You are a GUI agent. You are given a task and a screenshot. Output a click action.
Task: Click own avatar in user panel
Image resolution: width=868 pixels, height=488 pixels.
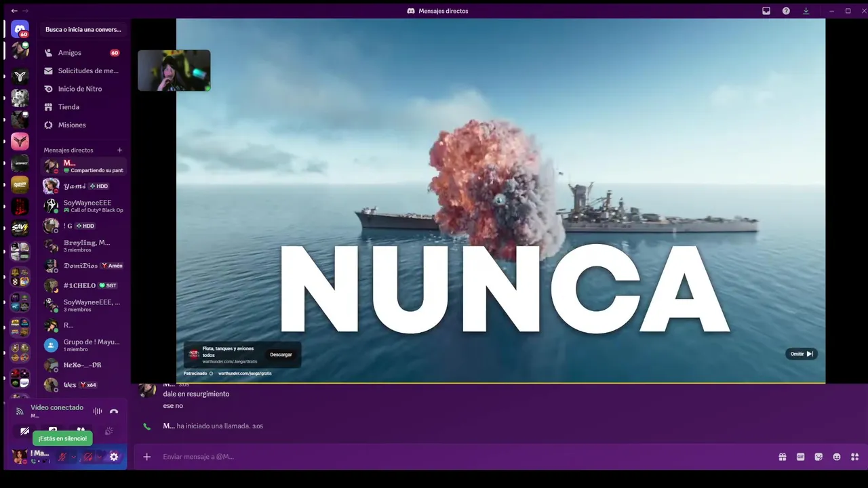coord(20,456)
